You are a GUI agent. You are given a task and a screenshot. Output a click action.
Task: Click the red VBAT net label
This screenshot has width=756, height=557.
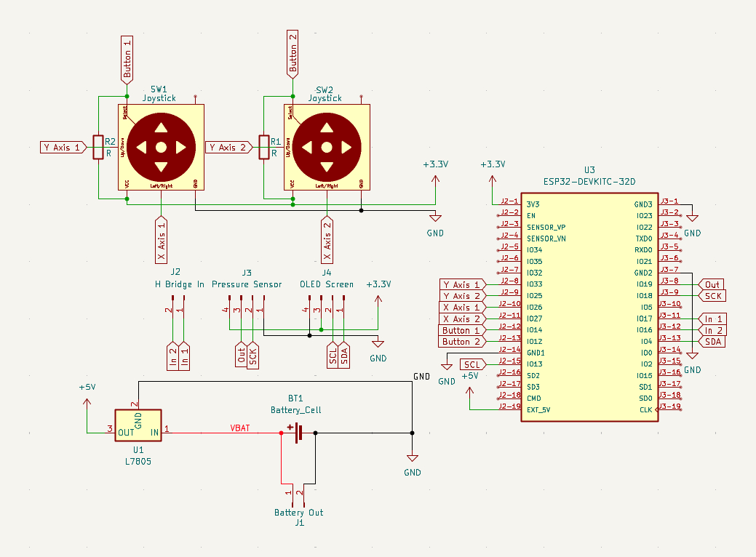click(x=240, y=428)
